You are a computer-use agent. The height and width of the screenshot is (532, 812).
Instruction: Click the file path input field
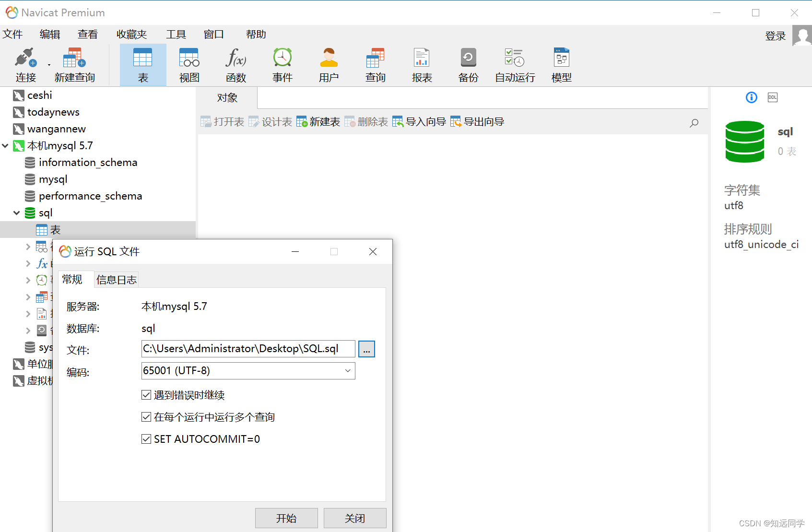248,349
